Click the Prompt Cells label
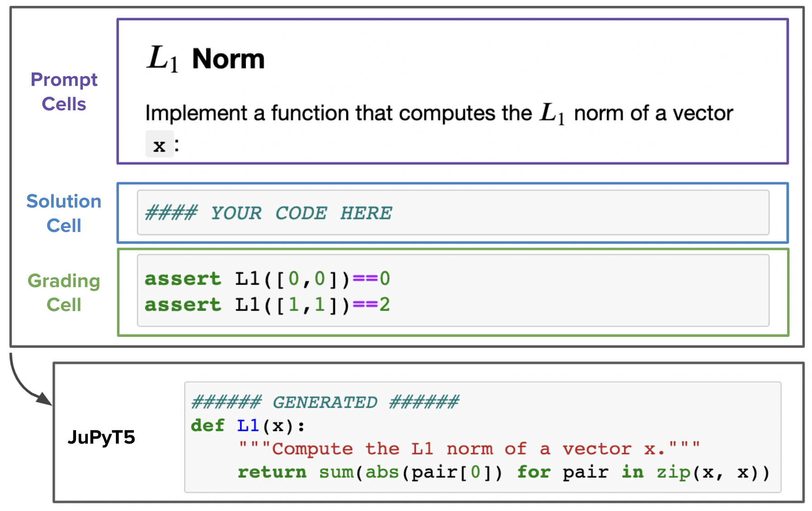This screenshot has width=812, height=511. click(x=64, y=92)
